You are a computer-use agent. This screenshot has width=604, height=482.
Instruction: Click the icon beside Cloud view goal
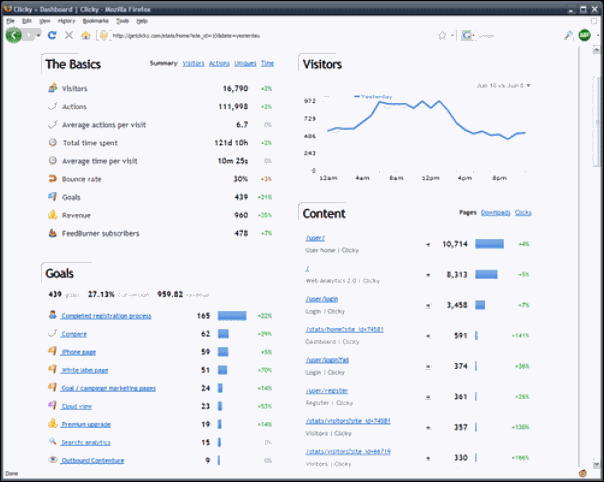(x=52, y=405)
